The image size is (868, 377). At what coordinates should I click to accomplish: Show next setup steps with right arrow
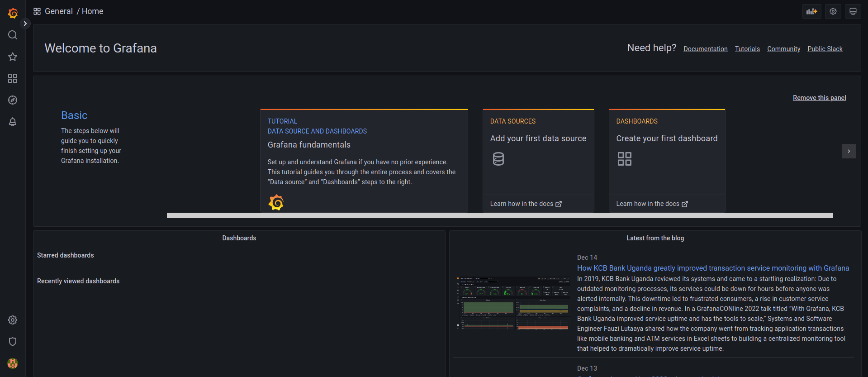coord(849,151)
